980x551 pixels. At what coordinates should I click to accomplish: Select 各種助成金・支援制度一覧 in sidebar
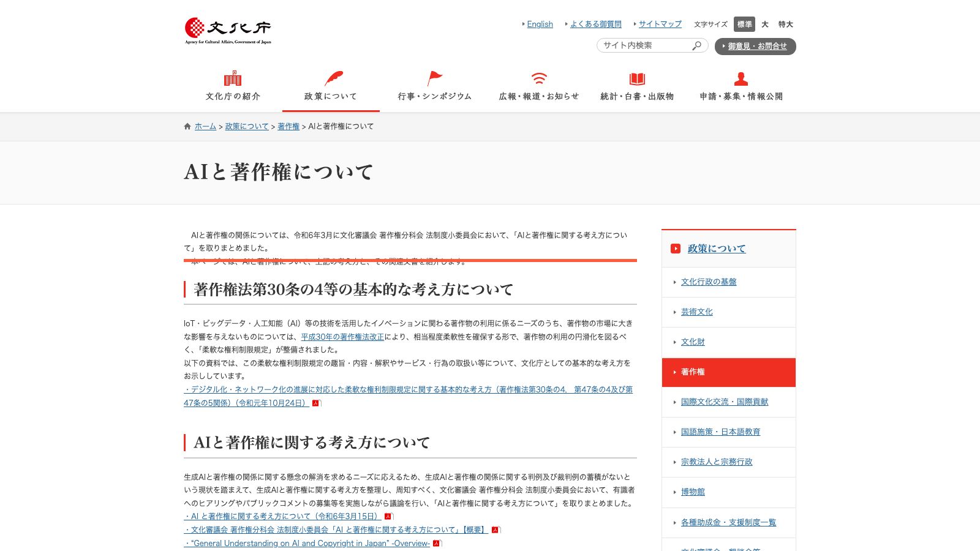(x=728, y=523)
